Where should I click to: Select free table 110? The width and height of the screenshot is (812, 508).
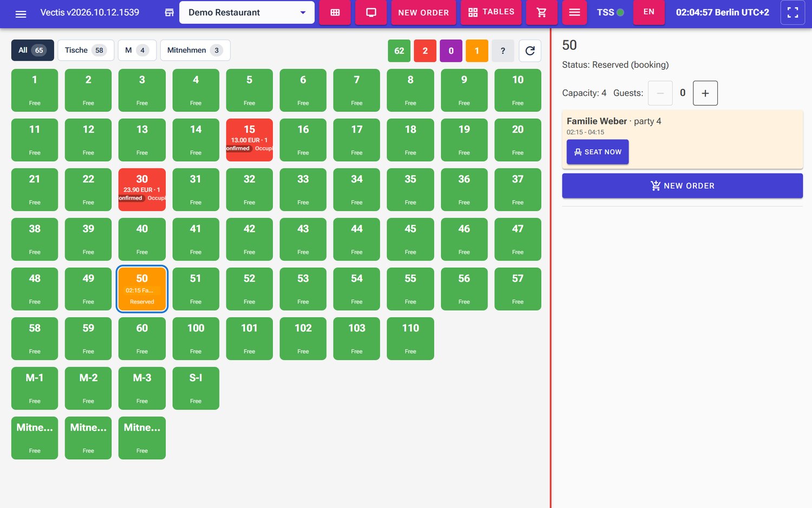click(x=410, y=338)
